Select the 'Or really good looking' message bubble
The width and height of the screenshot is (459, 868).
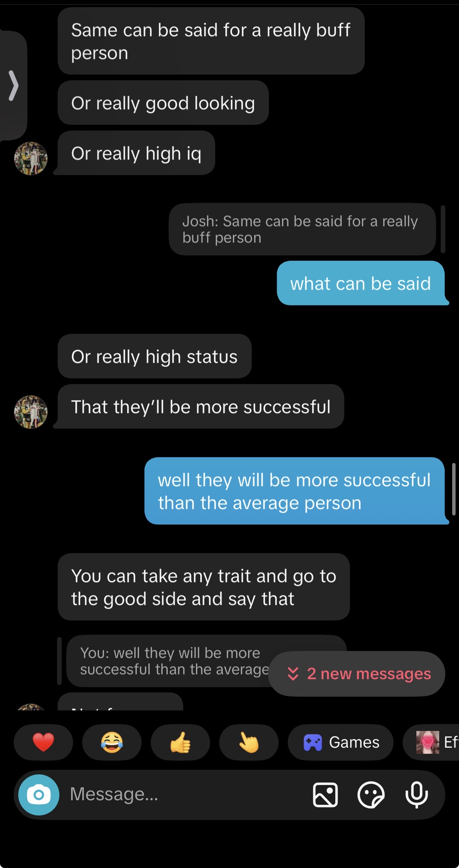click(163, 103)
